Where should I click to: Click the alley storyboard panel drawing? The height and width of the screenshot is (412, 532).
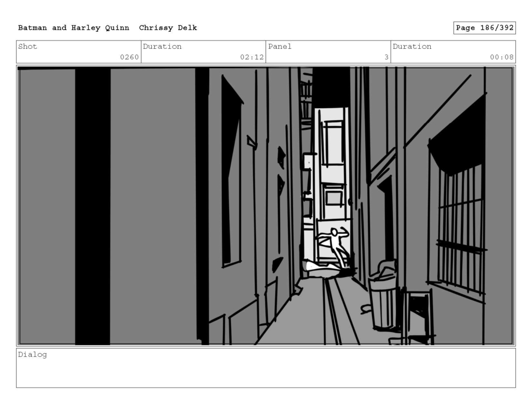(266, 206)
